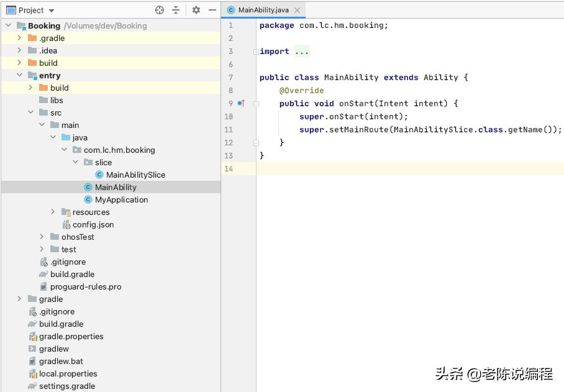Open settings.gradle file
Screen dimensions: 564x392
click(67, 386)
